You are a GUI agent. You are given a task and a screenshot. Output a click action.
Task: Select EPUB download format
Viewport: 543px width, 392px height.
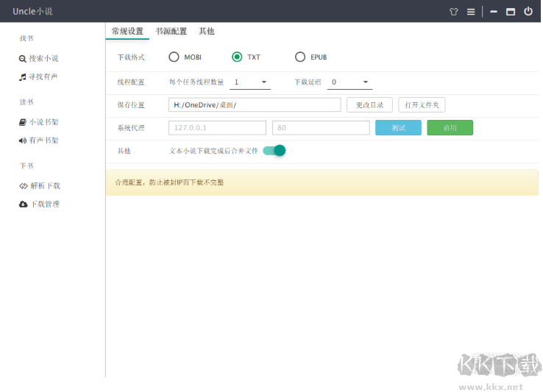click(x=300, y=57)
